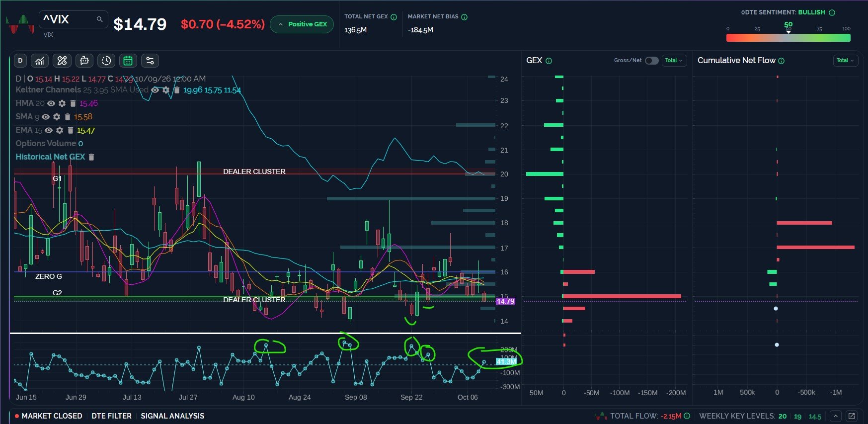Screen dimensions: 868x424
Task: Remove the Historical Net GEX indicator
Action: 91,157
